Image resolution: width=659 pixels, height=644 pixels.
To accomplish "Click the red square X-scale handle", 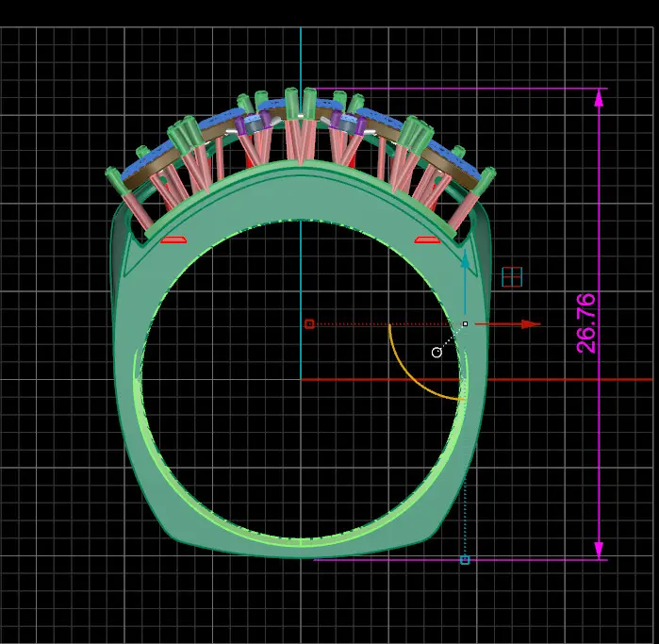I will point(310,324).
